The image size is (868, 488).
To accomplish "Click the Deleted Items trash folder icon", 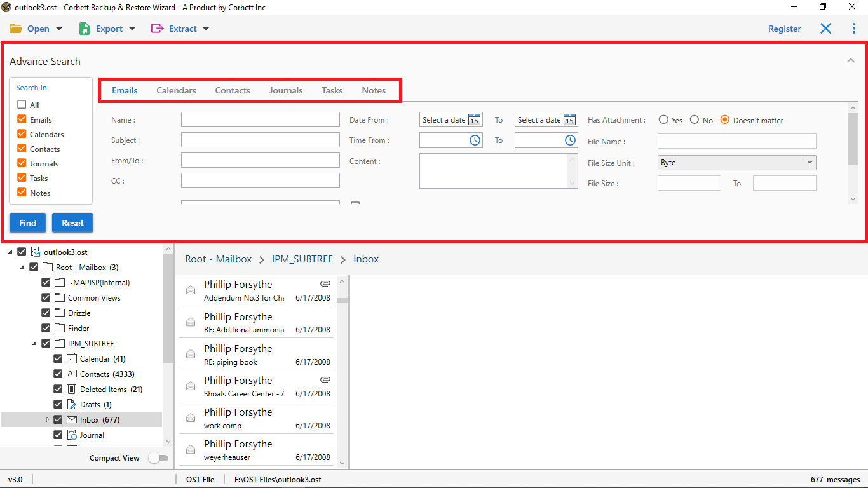I will (x=72, y=390).
